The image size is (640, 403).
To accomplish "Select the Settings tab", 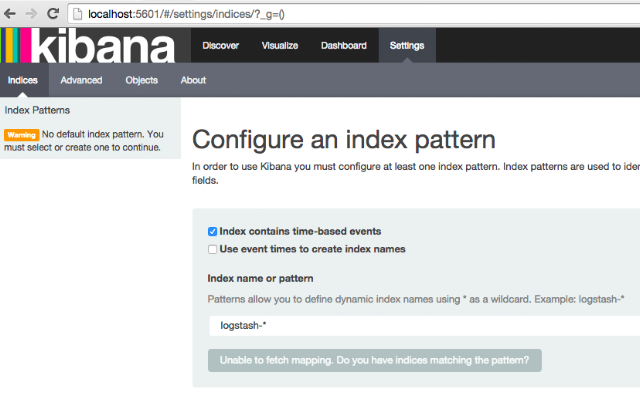I will tap(407, 45).
